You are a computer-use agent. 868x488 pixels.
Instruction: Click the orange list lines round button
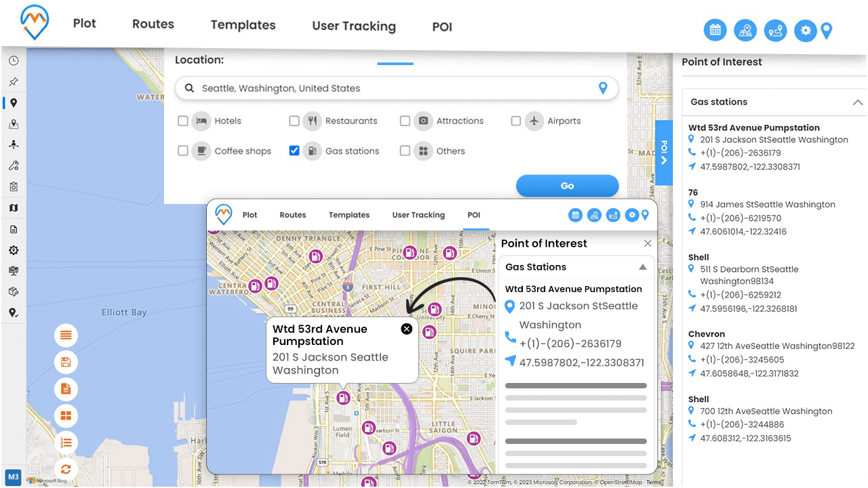[66, 335]
